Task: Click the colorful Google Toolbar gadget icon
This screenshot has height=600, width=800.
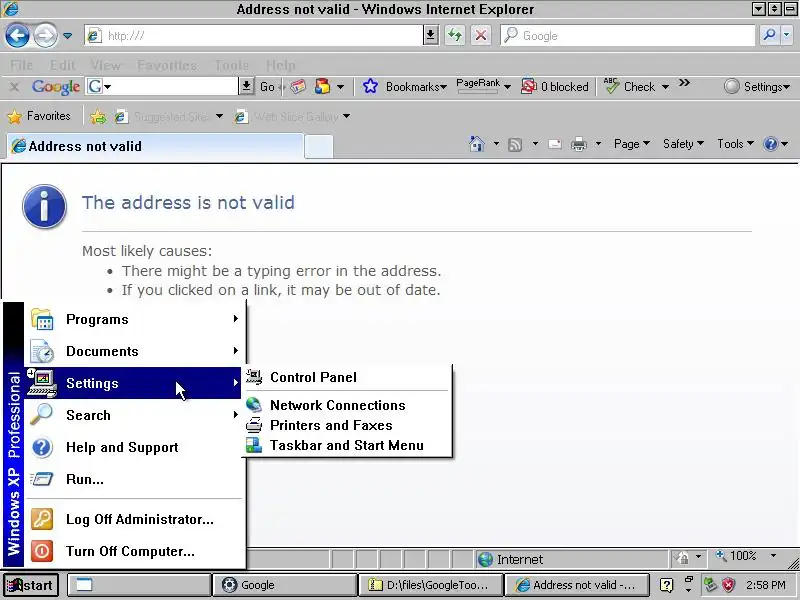Action: [x=322, y=87]
